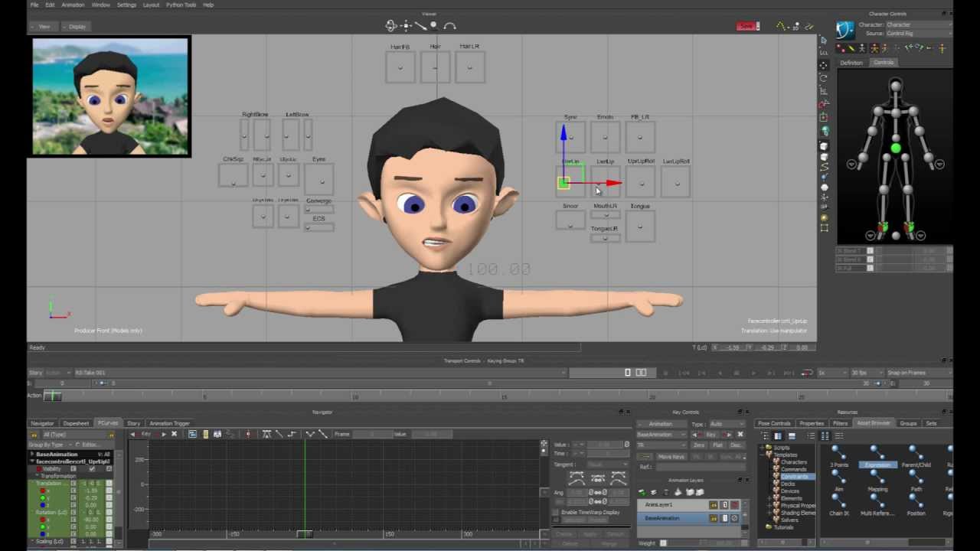Toggle Enable TimeWarp Display checkbox
The width and height of the screenshot is (980, 551).
point(555,512)
